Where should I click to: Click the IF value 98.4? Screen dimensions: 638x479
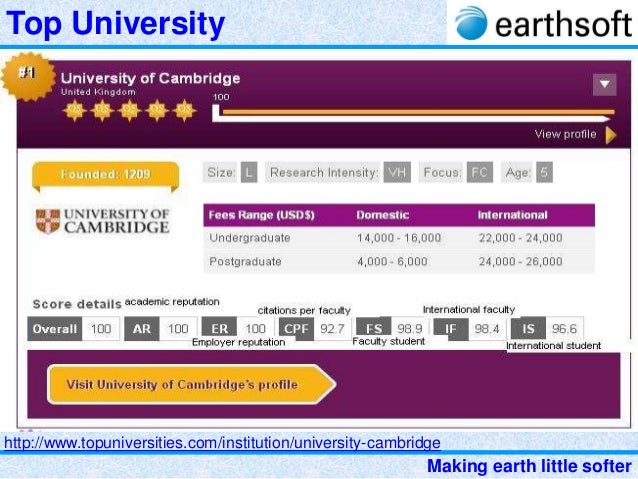click(487, 328)
